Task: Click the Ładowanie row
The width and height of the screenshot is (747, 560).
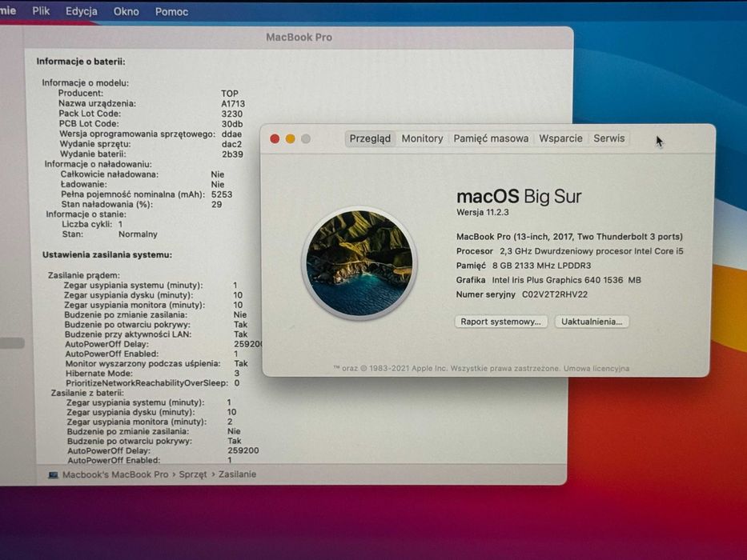Action: tap(143, 184)
